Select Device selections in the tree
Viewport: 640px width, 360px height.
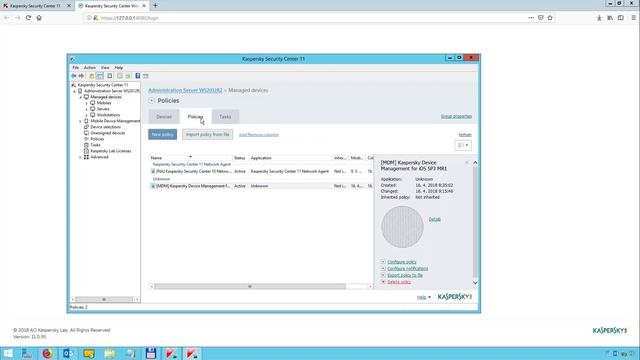[x=105, y=127]
